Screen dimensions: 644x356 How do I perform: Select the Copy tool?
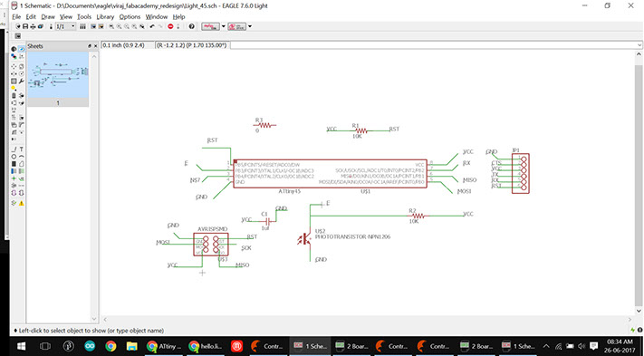pyautogui.click(x=22, y=66)
